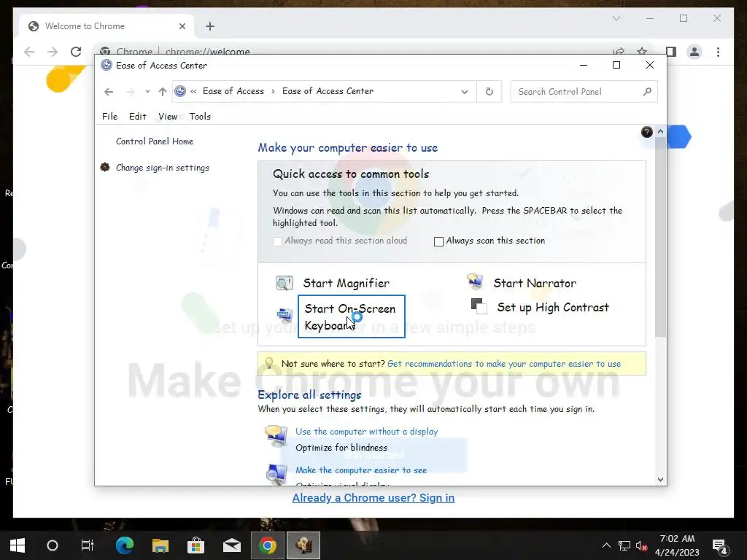The image size is (747, 560).
Task: Bookmark this tab with Chrome star icon
Action: (x=642, y=51)
